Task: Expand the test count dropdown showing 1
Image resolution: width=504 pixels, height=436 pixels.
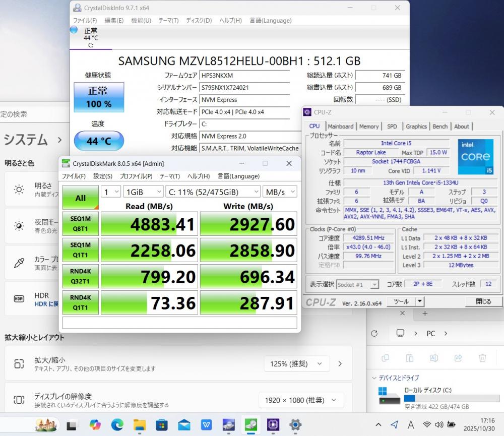Action: [x=111, y=192]
